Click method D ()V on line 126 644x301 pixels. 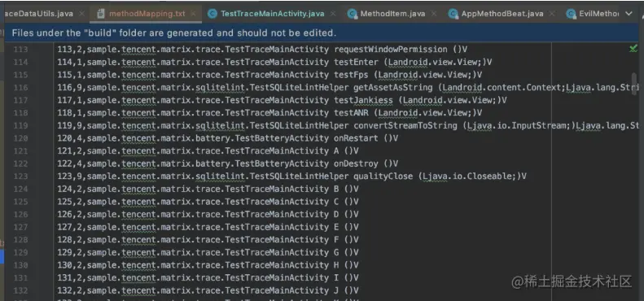(346, 214)
